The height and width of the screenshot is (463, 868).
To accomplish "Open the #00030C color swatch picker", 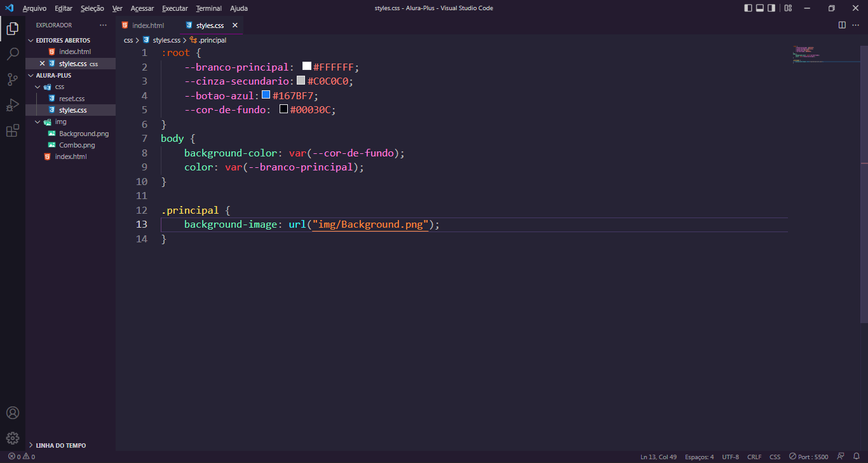I will [x=284, y=109].
